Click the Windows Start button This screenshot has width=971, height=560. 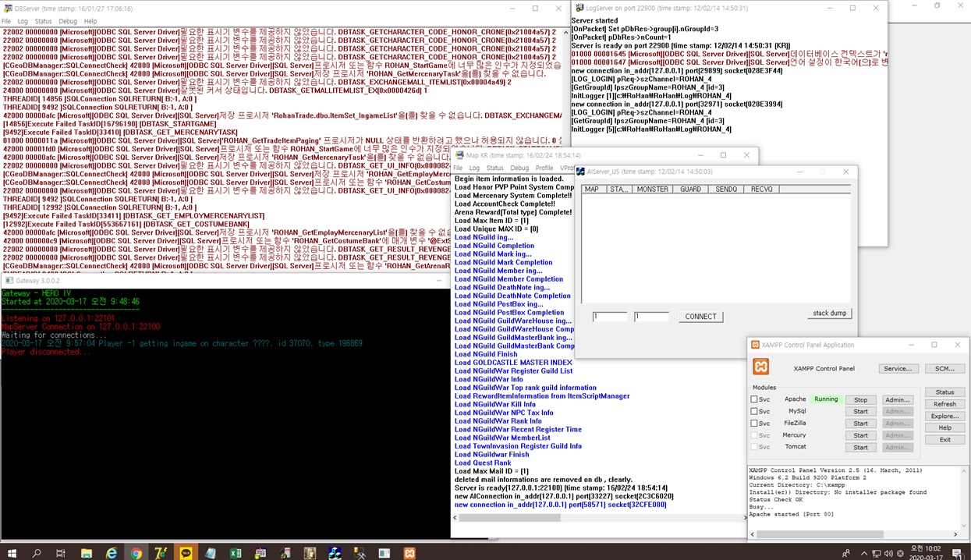12,553
